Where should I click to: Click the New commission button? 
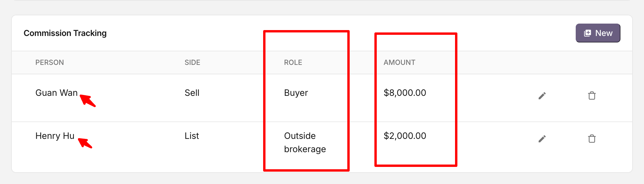(x=598, y=33)
